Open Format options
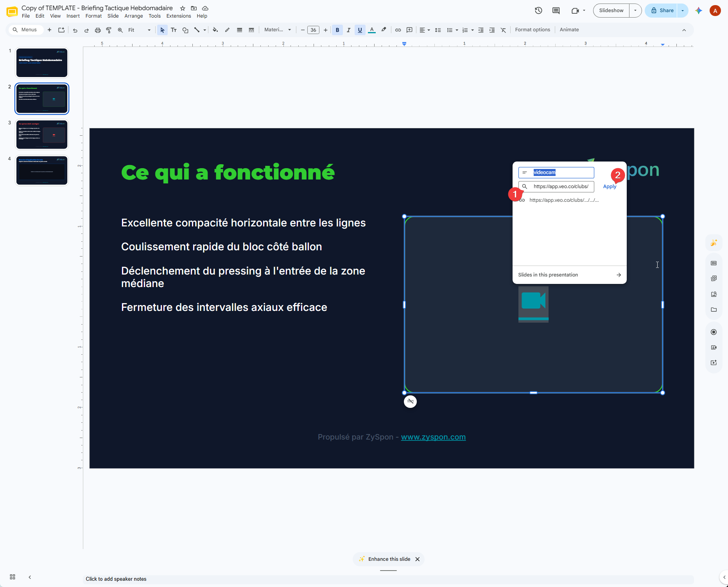Screen dimensions: 728x587 533,30
